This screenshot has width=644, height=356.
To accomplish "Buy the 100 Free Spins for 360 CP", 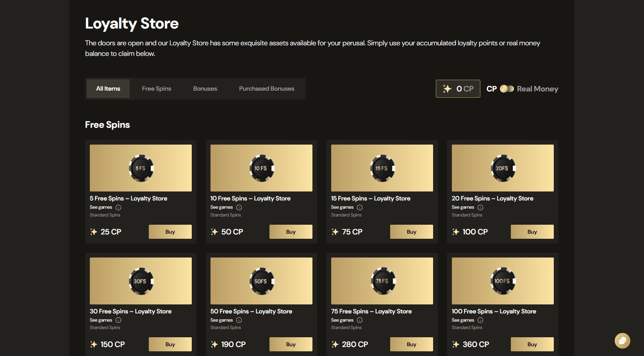I will pyautogui.click(x=532, y=344).
